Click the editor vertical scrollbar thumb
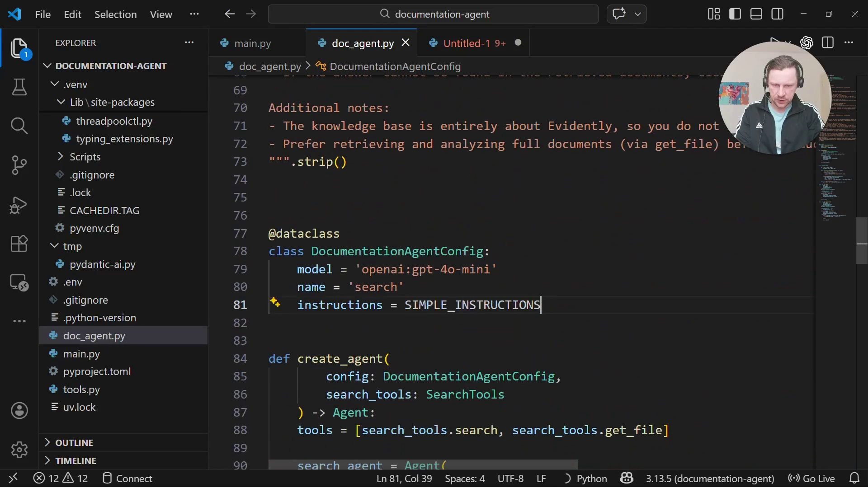868x488 pixels. [x=862, y=240]
